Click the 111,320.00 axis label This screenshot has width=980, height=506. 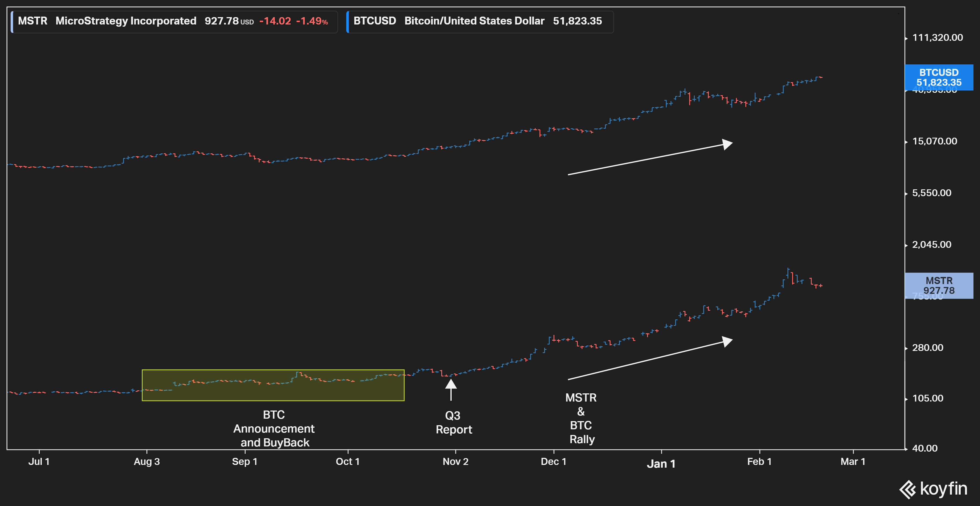click(x=937, y=37)
